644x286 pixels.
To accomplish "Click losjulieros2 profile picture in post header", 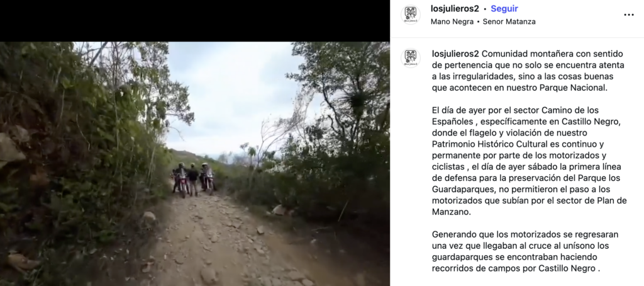I will [410, 14].
